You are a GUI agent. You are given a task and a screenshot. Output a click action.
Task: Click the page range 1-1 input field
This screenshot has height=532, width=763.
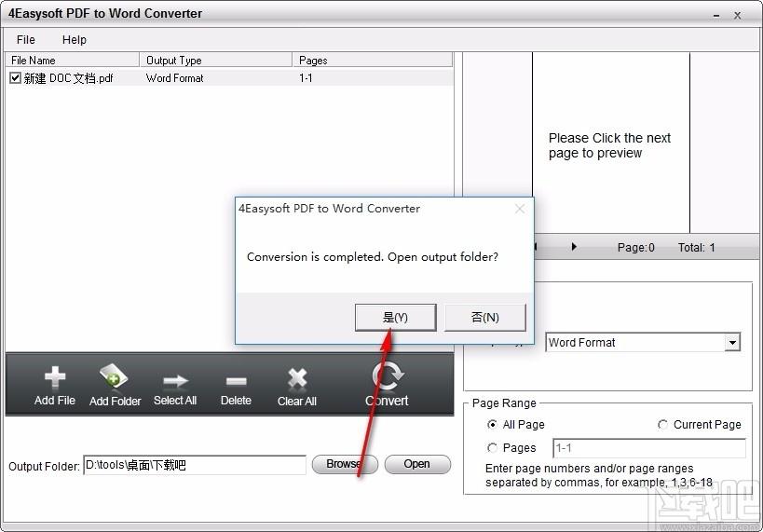coord(648,448)
